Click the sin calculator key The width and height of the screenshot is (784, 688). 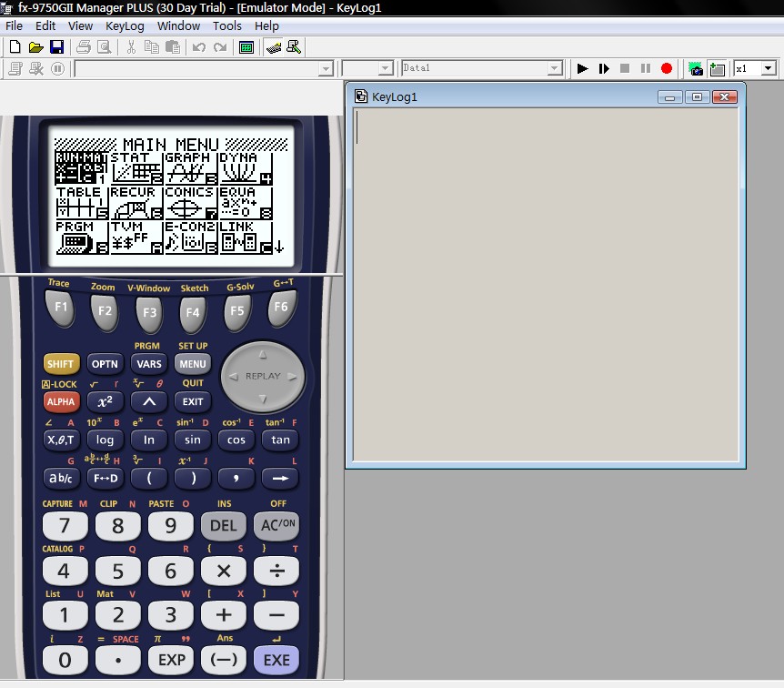tap(193, 440)
